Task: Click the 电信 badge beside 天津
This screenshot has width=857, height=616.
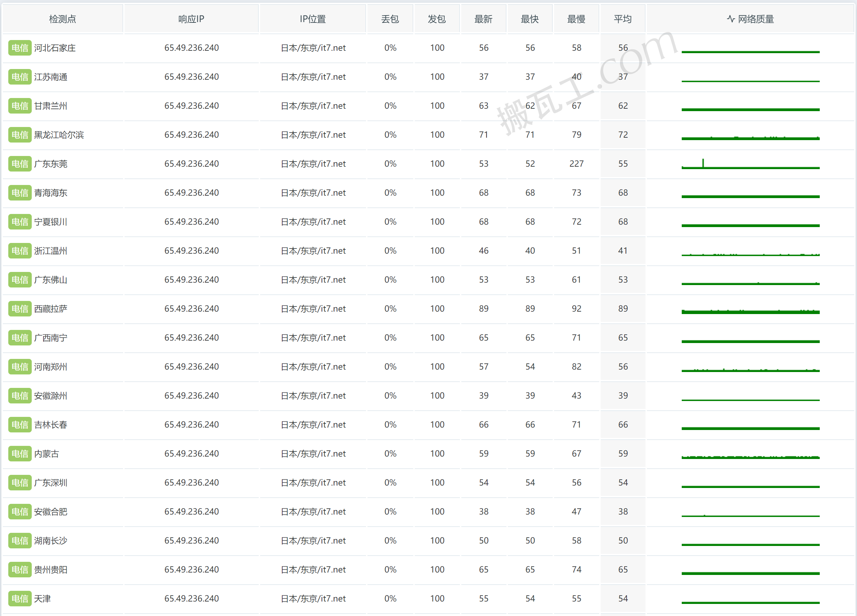Action: (20, 599)
